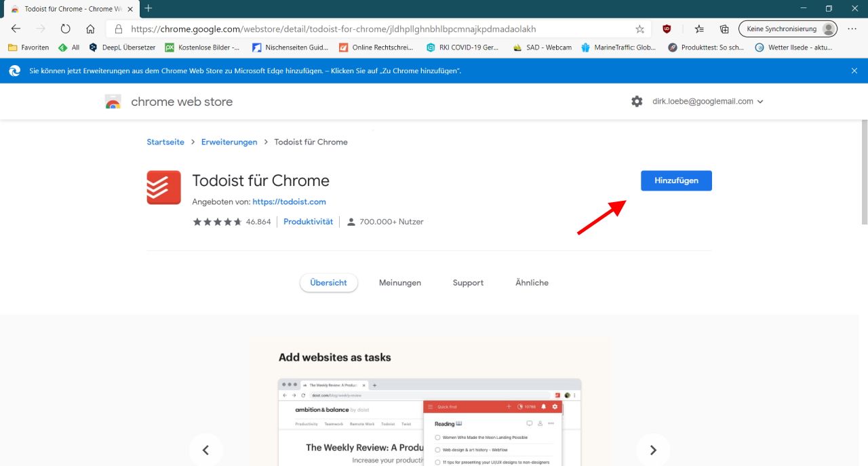The image size is (868, 466).
Task: Open the todoist.com link
Action: [x=290, y=201]
